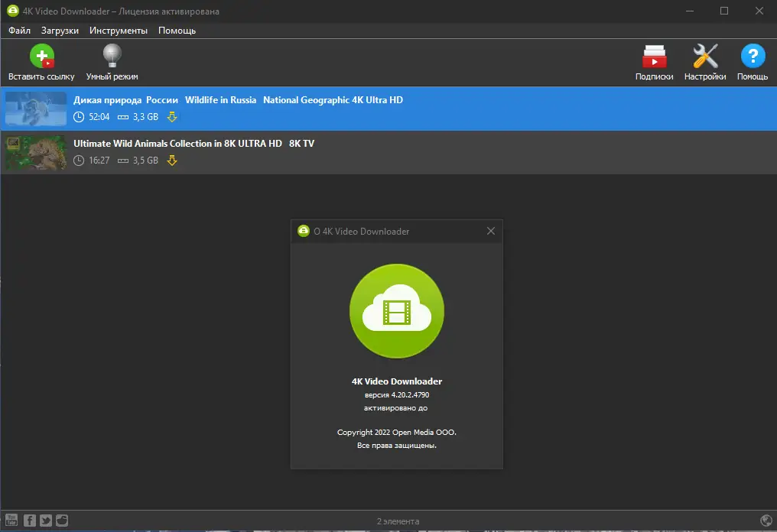Click the Вставить ссылку paste-link icon

[x=42, y=56]
